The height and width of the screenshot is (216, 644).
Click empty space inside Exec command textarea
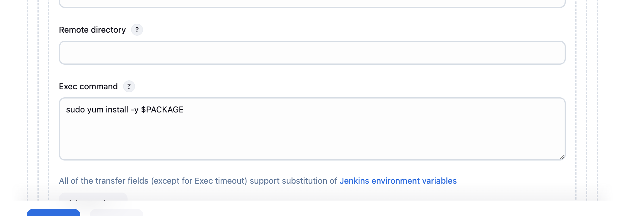[312, 136]
